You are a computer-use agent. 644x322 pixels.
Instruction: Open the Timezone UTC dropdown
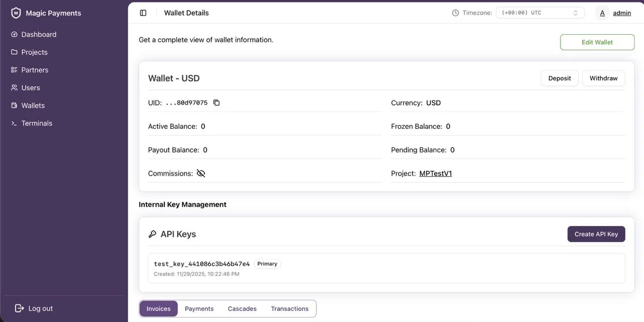[540, 13]
